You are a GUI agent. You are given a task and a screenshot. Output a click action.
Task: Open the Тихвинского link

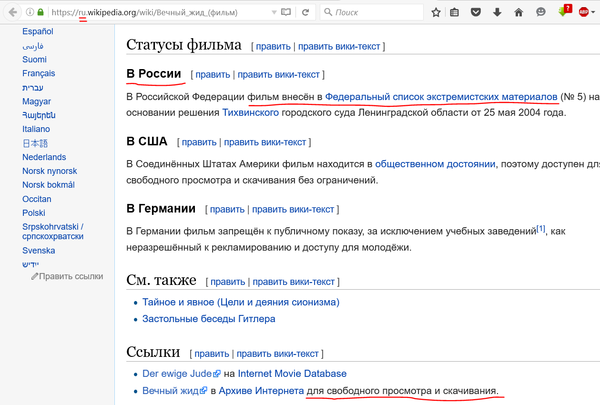click(x=251, y=113)
